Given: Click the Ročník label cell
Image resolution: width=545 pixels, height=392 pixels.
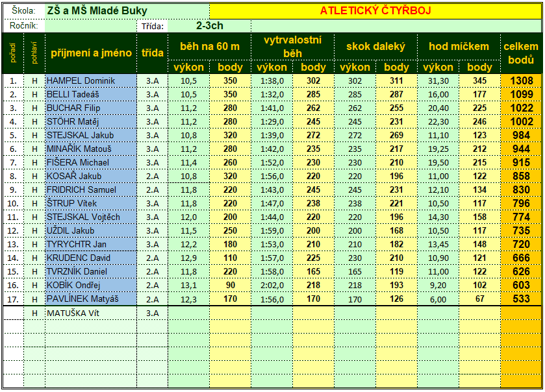Looking at the screenshot, I should click(23, 26).
